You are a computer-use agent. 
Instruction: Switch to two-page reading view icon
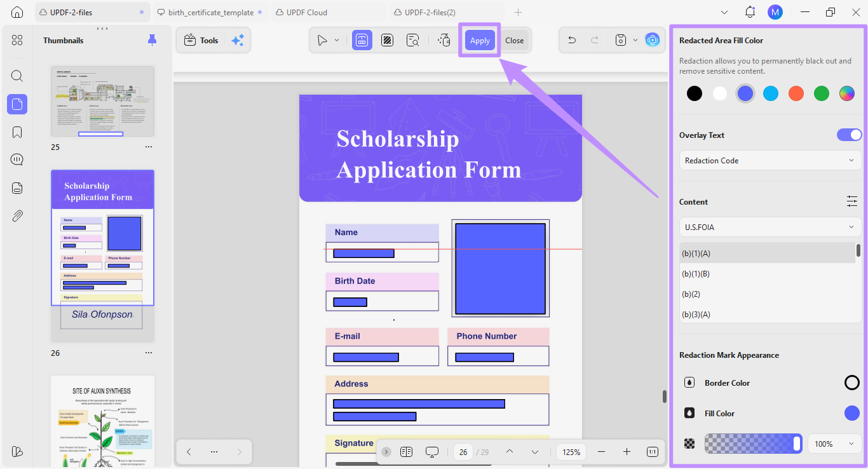(407, 452)
